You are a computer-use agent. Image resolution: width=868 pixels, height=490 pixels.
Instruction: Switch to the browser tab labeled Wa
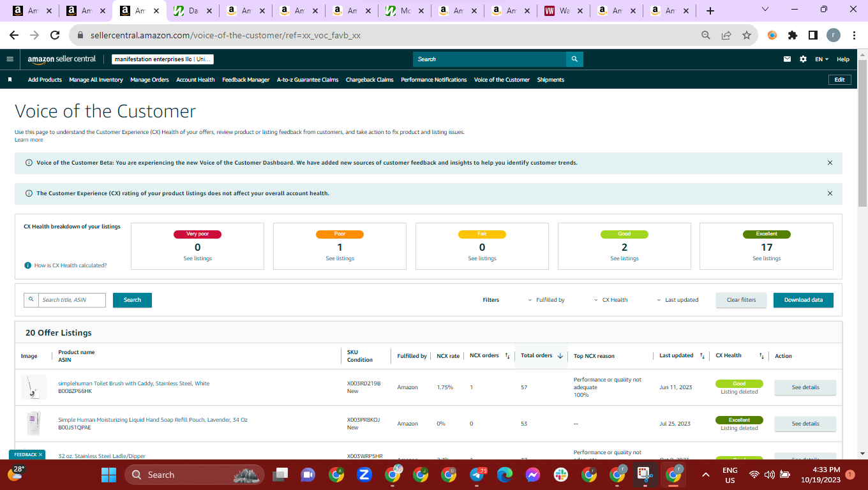[564, 11]
